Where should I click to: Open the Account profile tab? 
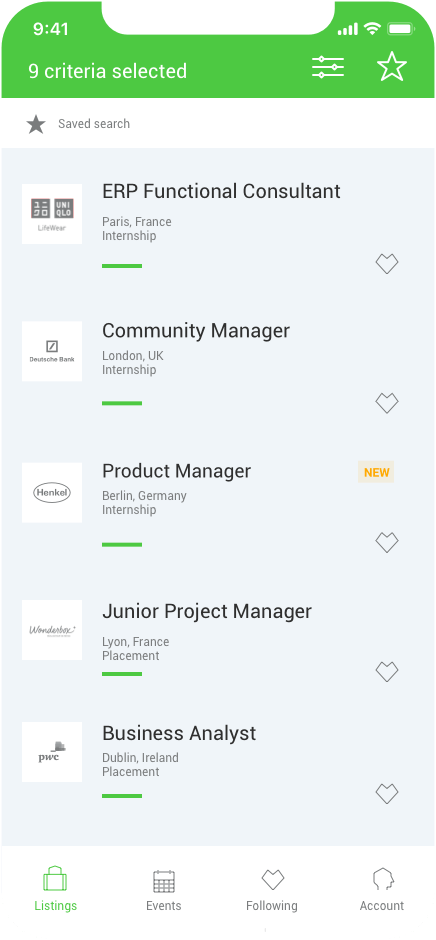point(382,890)
